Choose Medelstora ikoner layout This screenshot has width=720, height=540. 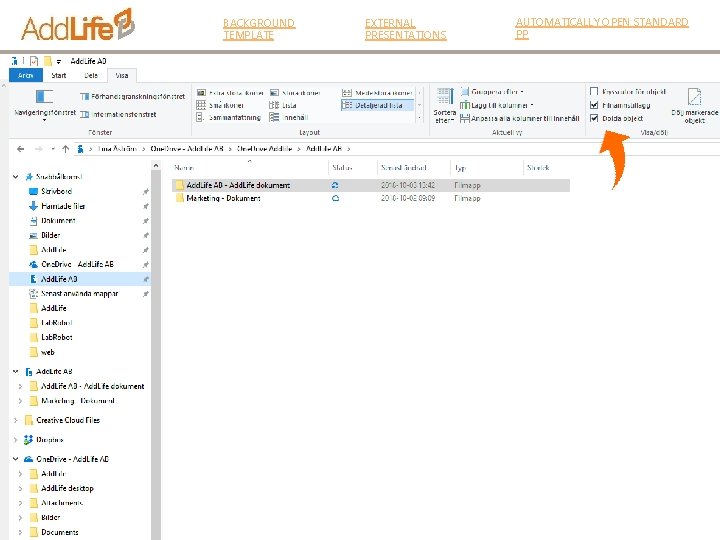[377, 93]
